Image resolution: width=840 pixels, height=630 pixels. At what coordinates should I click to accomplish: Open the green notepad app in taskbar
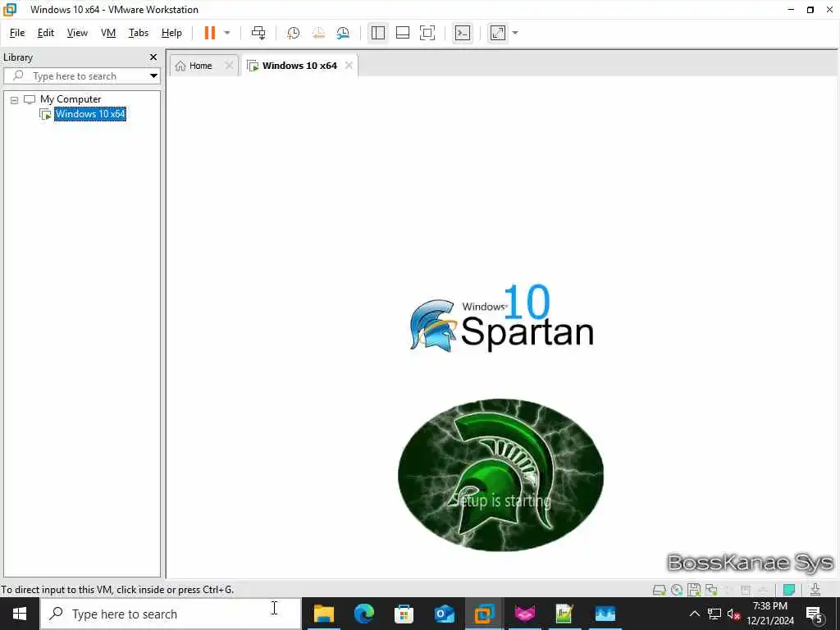(564, 614)
